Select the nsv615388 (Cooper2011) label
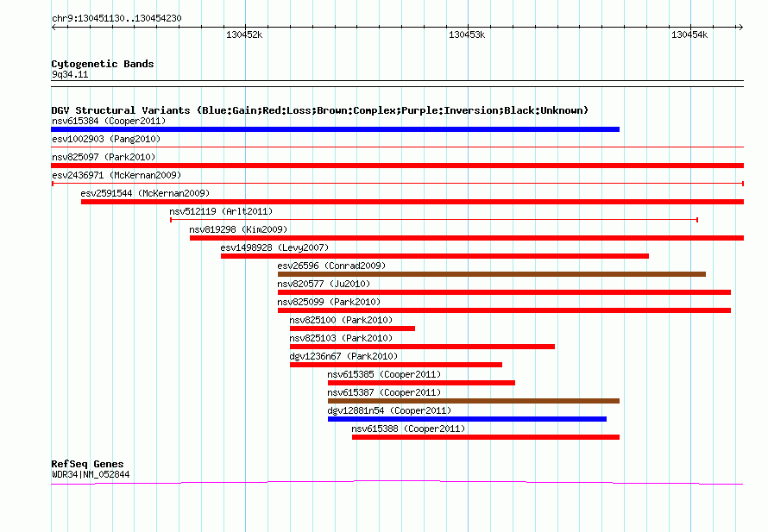768x532 pixels. [408, 429]
